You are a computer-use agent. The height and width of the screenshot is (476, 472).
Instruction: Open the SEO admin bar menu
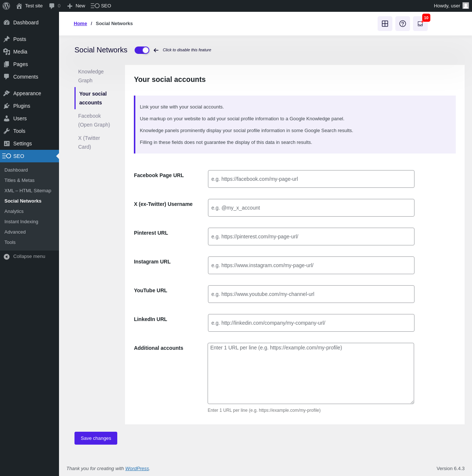(x=101, y=6)
